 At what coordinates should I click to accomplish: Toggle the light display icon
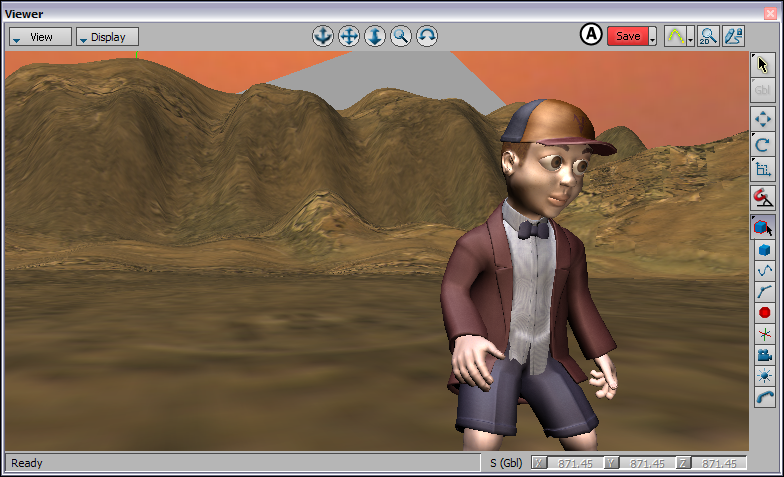click(764, 376)
